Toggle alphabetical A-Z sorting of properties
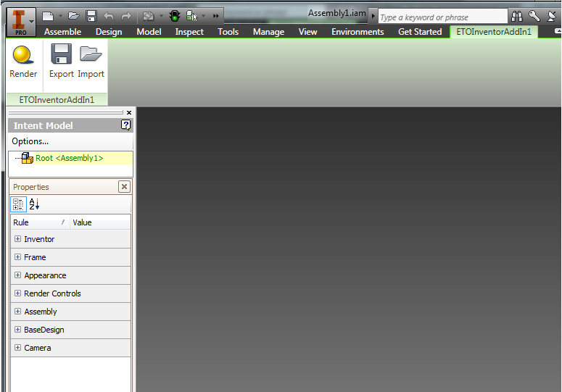This screenshot has width=562, height=392. [x=34, y=204]
